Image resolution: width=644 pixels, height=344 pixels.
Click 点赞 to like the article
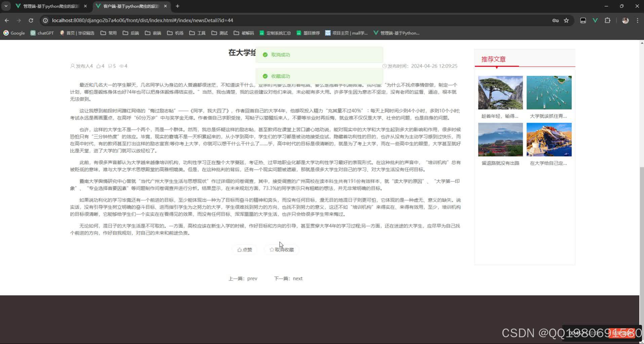[x=244, y=249]
